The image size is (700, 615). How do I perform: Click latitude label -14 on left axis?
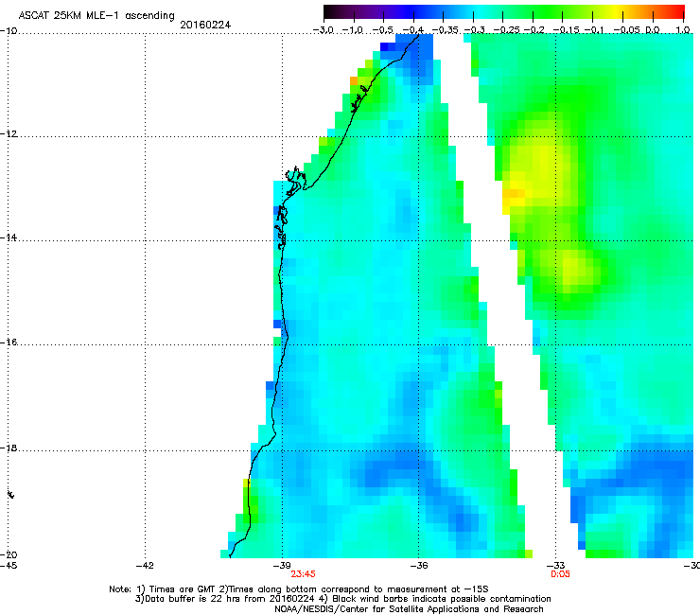coord(9,237)
